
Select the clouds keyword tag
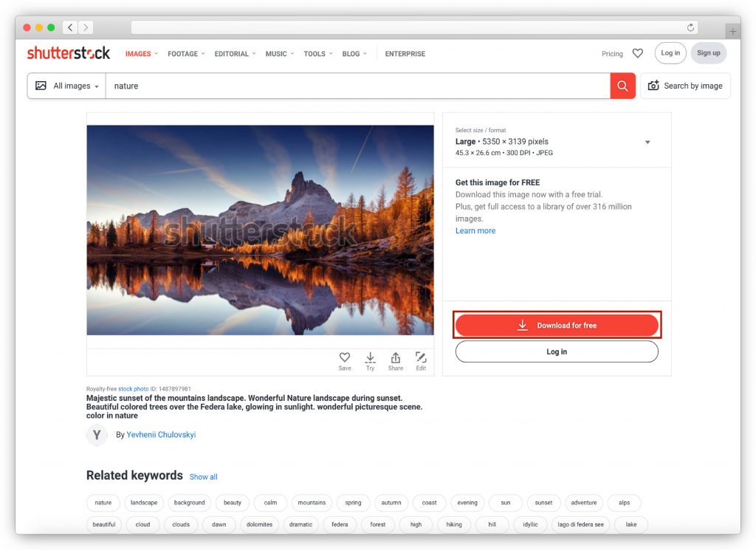click(181, 524)
